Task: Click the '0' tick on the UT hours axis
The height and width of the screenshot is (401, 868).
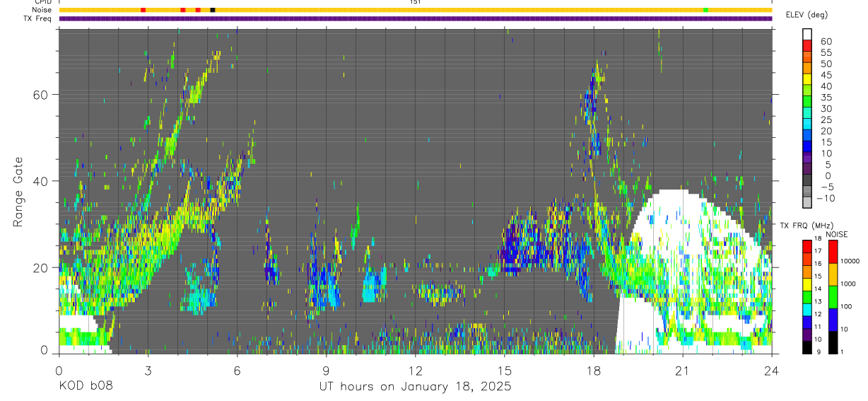Action: click(59, 370)
